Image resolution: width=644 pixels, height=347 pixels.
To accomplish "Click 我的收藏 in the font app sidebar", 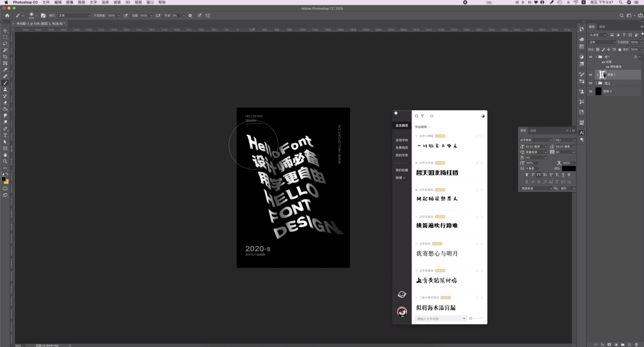I will pyautogui.click(x=401, y=170).
